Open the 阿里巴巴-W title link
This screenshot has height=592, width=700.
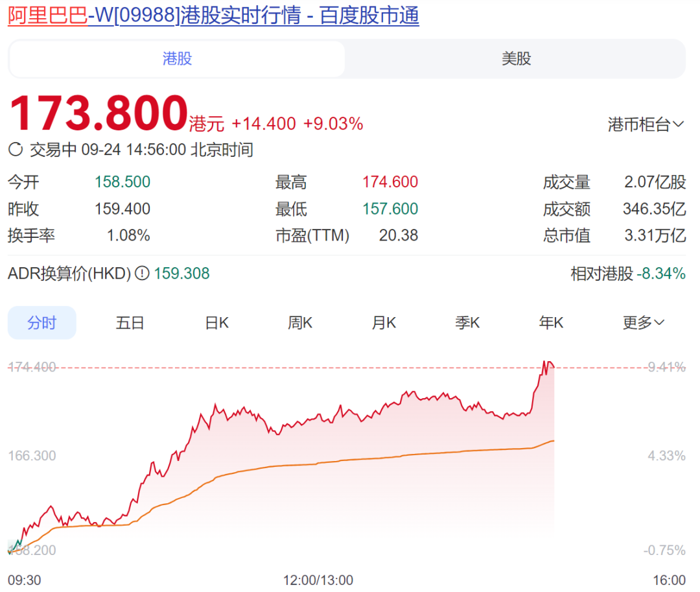(x=45, y=16)
